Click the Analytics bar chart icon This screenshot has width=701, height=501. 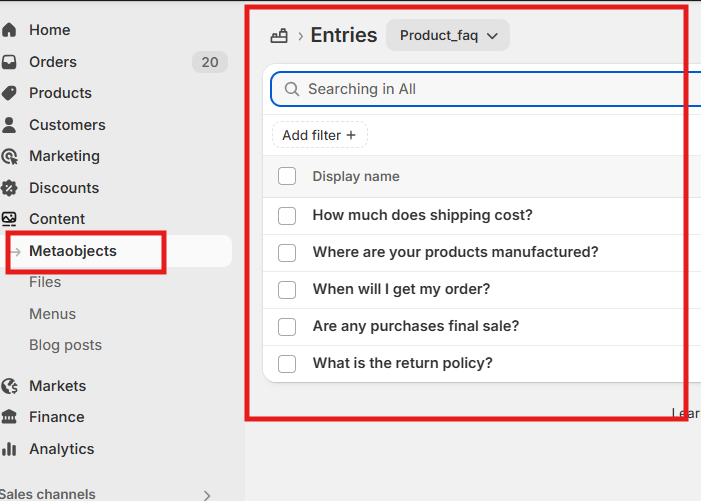9,449
